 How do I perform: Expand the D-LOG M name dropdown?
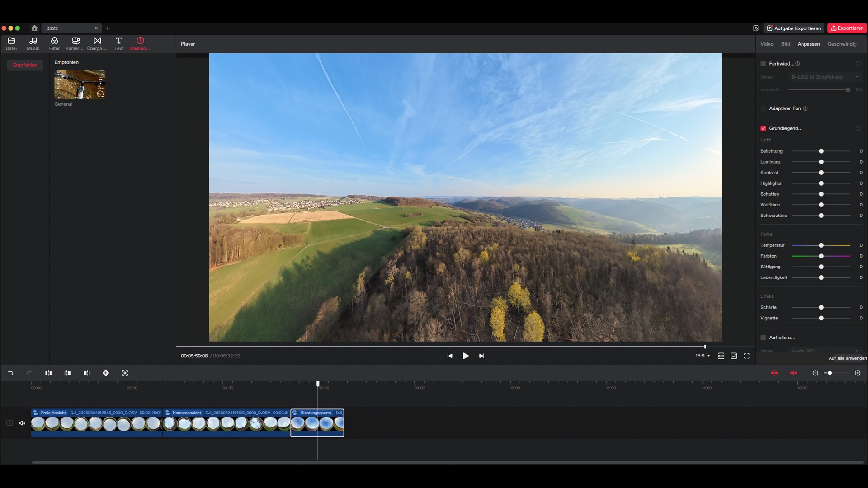(x=825, y=77)
